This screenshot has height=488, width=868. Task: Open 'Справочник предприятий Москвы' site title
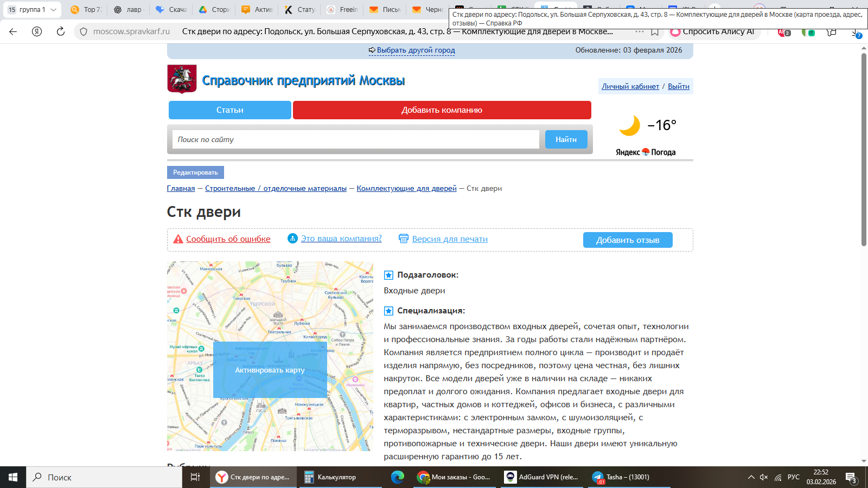tap(303, 80)
